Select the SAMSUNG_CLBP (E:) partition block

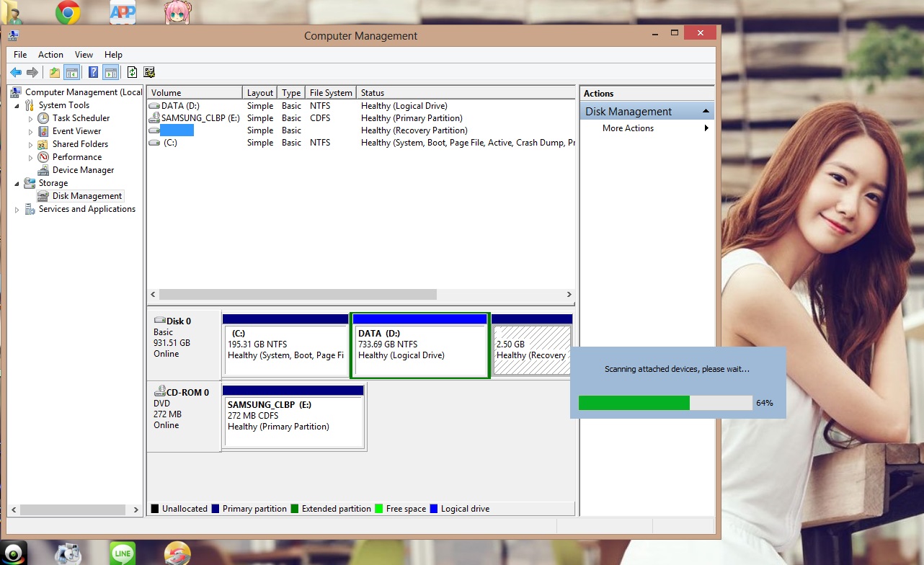(x=293, y=416)
